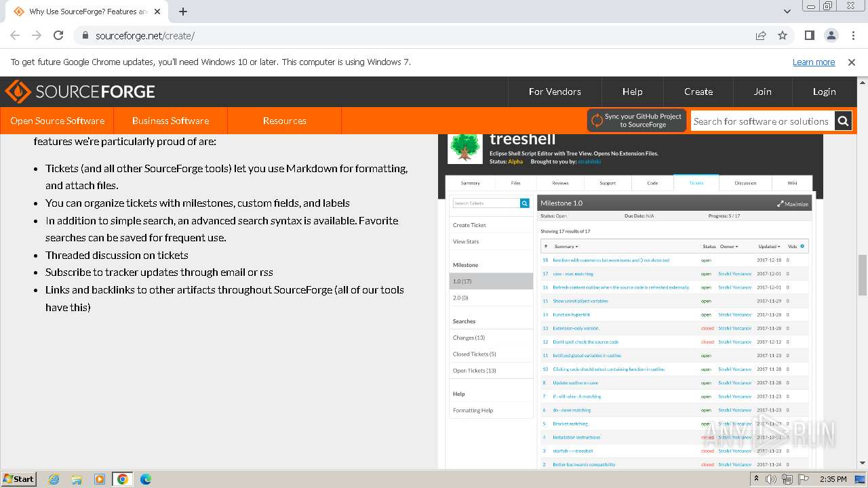Open File Explorer from taskbar
The image size is (868, 488).
tap(77, 479)
